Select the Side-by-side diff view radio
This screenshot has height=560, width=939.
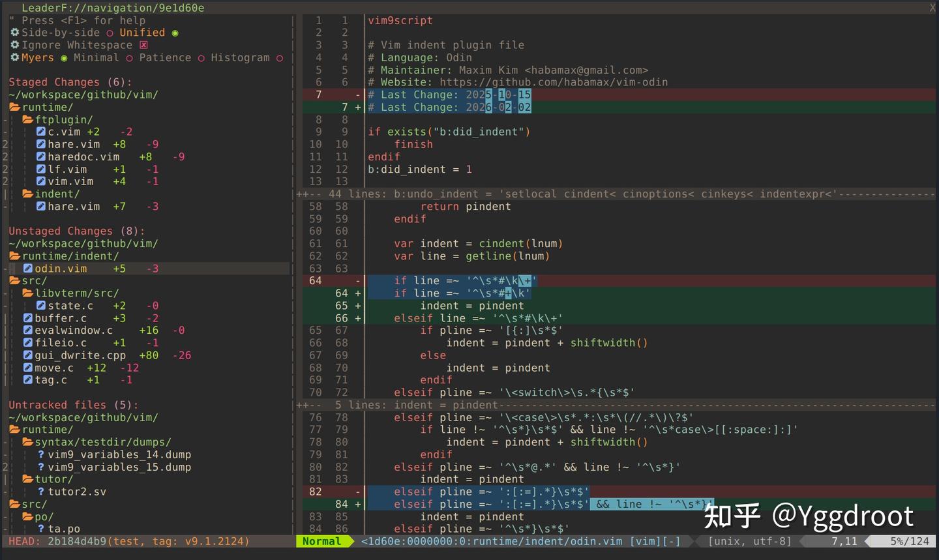110,33
